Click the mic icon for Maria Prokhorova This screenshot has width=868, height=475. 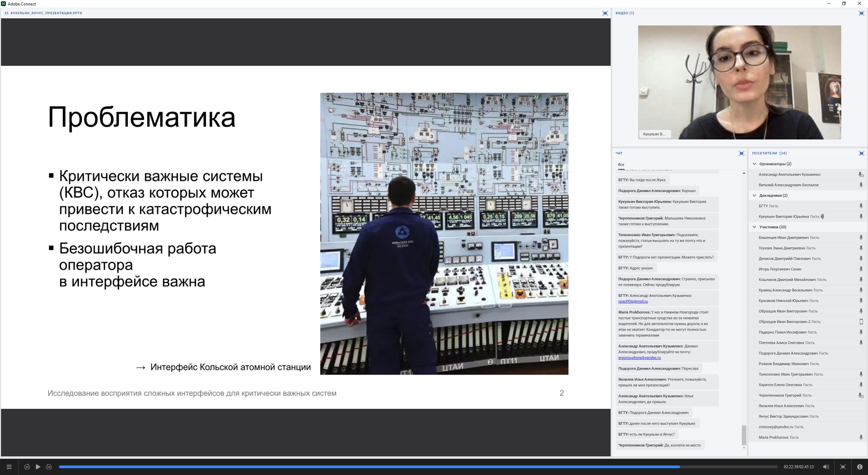861,437
